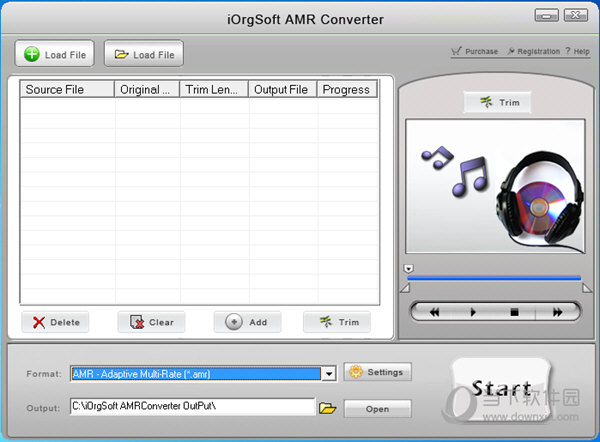Click the Open output folder button
This screenshot has width=600, height=442.
378,409
